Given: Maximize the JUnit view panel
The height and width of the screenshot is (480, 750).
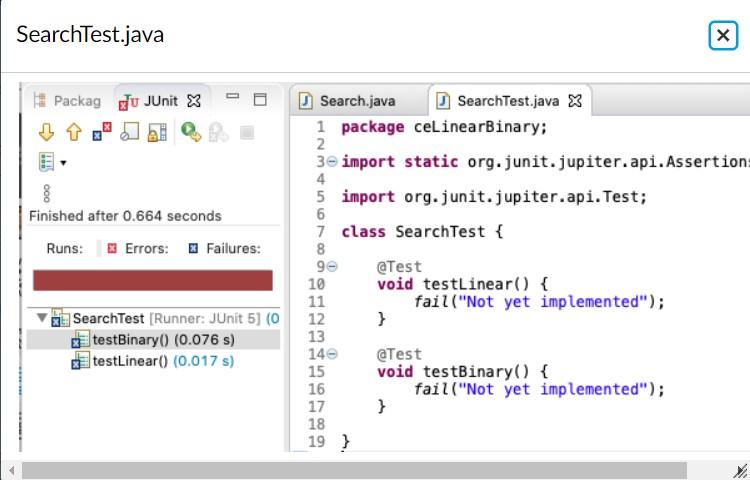Looking at the screenshot, I should click(260, 99).
